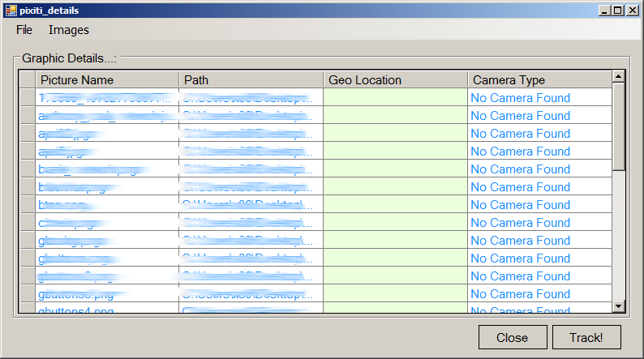The height and width of the screenshot is (359, 644).
Task: Sort by the Picture Name column header
Action: click(107, 79)
